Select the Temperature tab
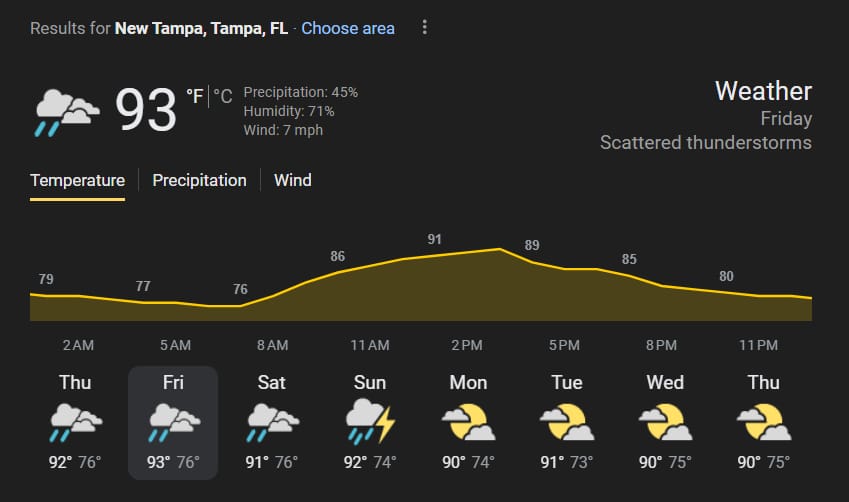 click(77, 180)
